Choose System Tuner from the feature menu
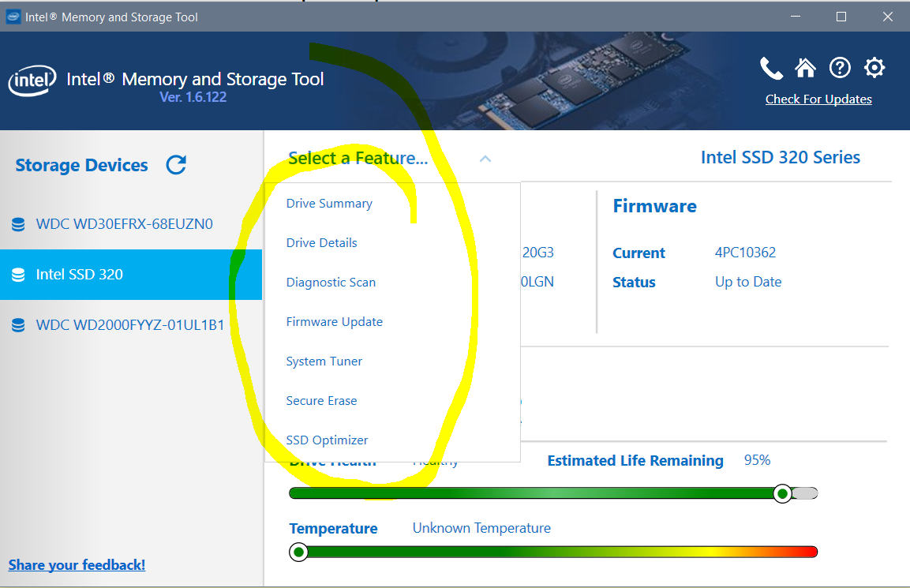 [324, 361]
